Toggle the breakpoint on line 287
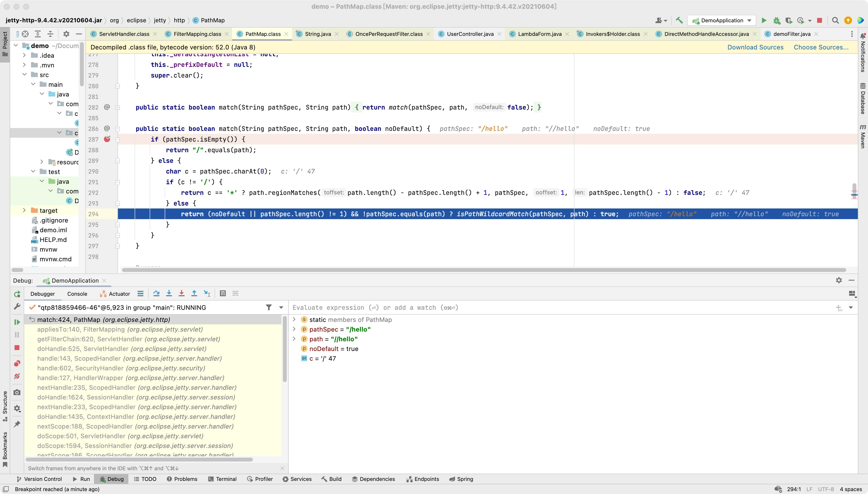Image resolution: width=868 pixels, height=494 pixels. (x=107, y=139)
